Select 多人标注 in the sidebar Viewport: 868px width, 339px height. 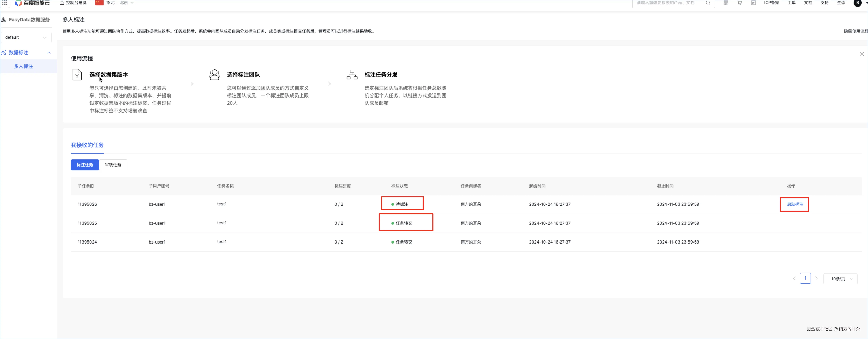pyautogui.click(x=24, y=66)
